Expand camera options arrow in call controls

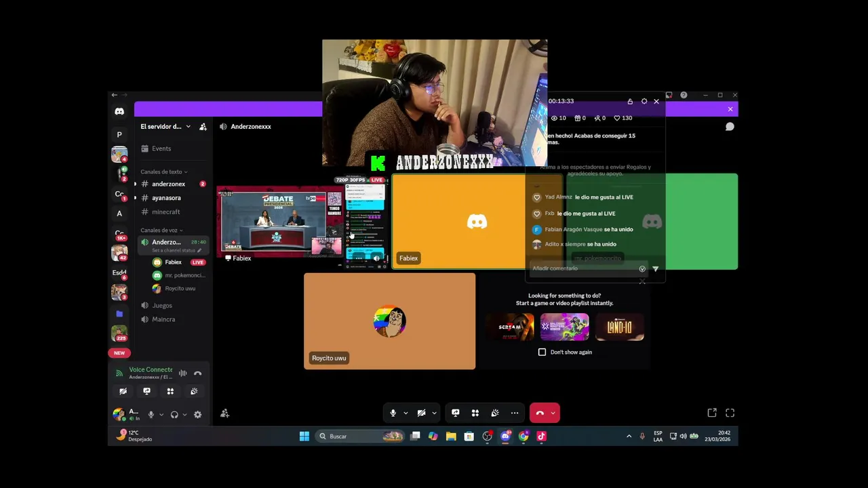pos(434,413)
